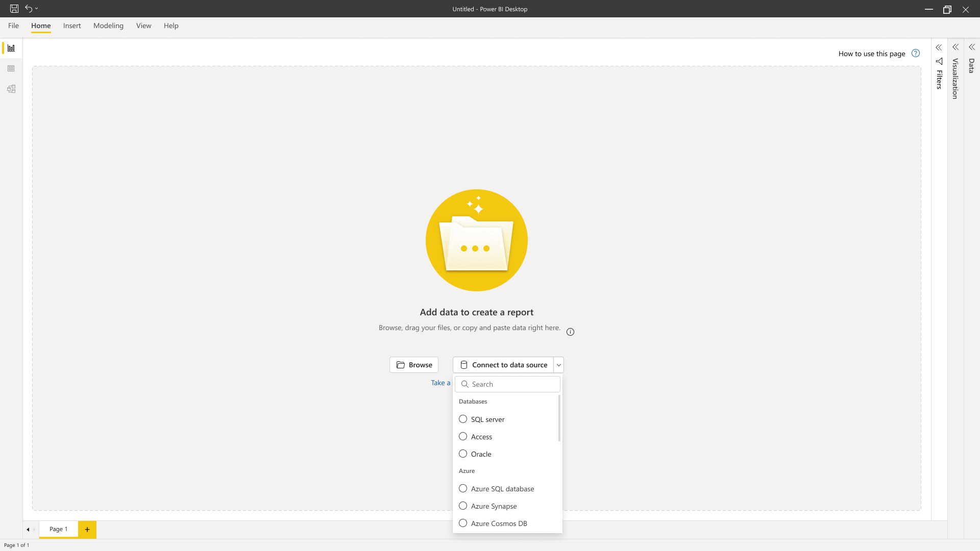980x551 pixels.
Task: Click the help question mark icon
Action: point(916,53)
